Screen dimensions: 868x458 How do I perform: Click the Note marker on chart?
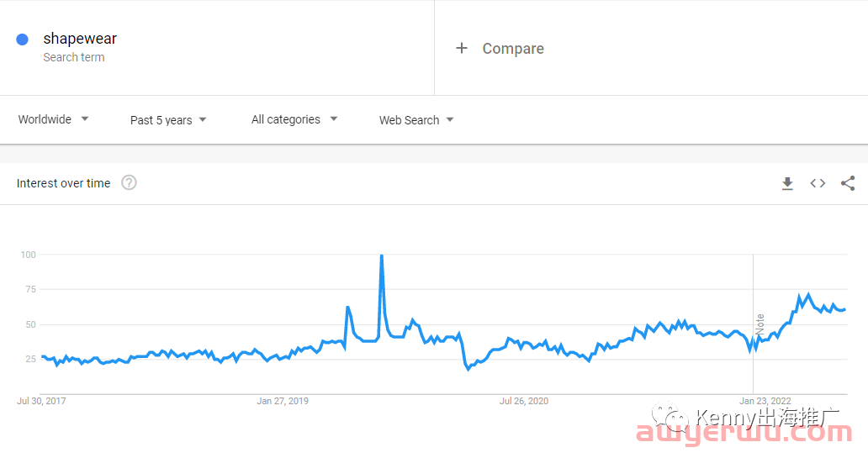760,324
